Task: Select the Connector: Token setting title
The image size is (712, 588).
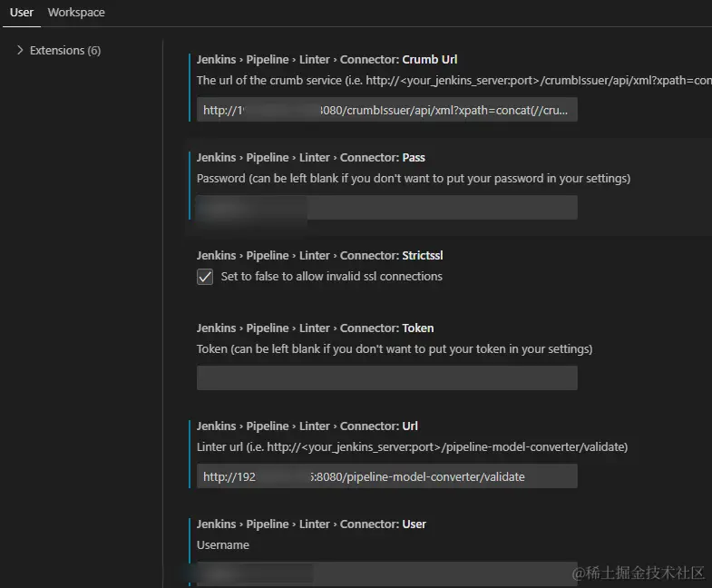Action: 315,328
